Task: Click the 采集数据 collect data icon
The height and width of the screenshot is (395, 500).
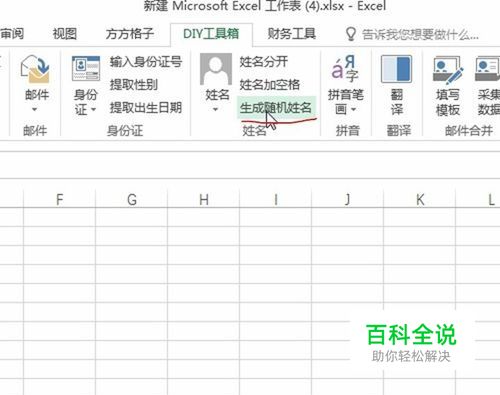Action: [x=487, y=69]
